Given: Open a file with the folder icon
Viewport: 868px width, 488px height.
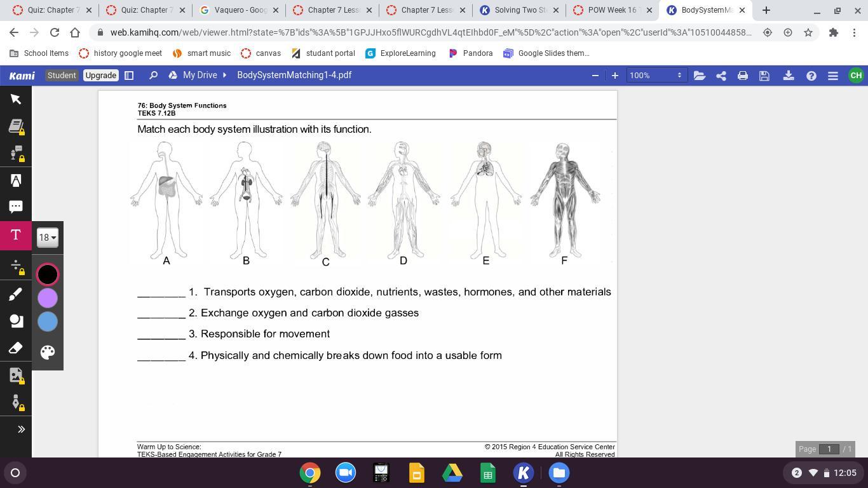Looking at the screenshot, I should pos(700,76).
